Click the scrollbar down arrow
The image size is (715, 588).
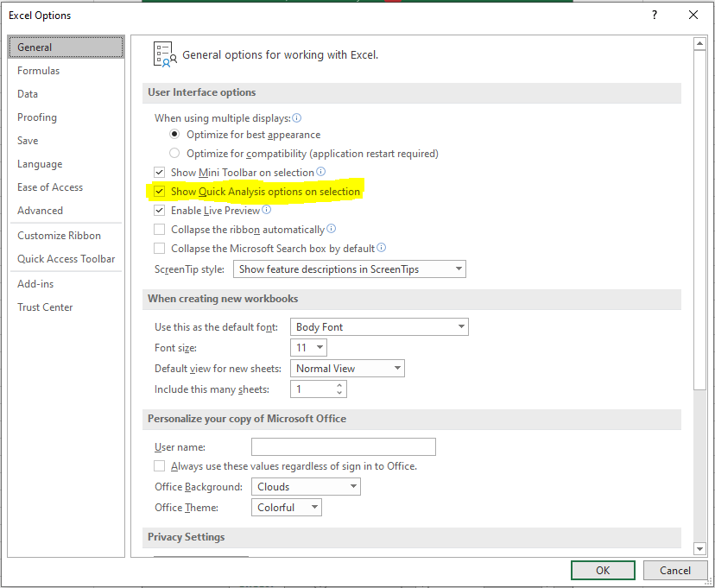point(699,548)
